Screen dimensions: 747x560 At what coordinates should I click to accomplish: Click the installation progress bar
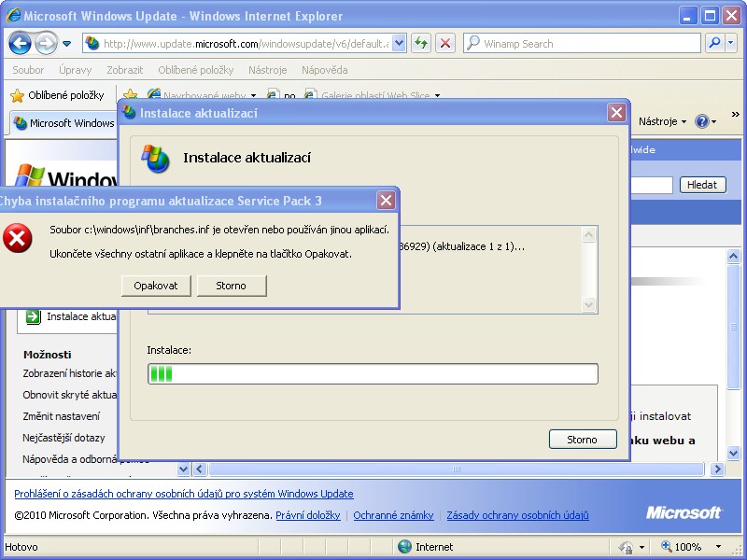coord(373,374)
